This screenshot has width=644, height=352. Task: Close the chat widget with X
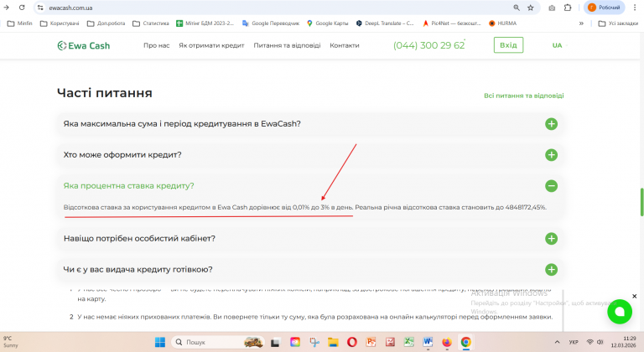click(x=634, y=296)
